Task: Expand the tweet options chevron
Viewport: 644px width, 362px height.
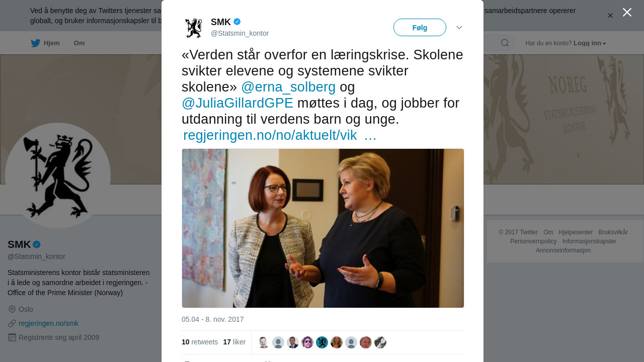Action: pos(459,27)
